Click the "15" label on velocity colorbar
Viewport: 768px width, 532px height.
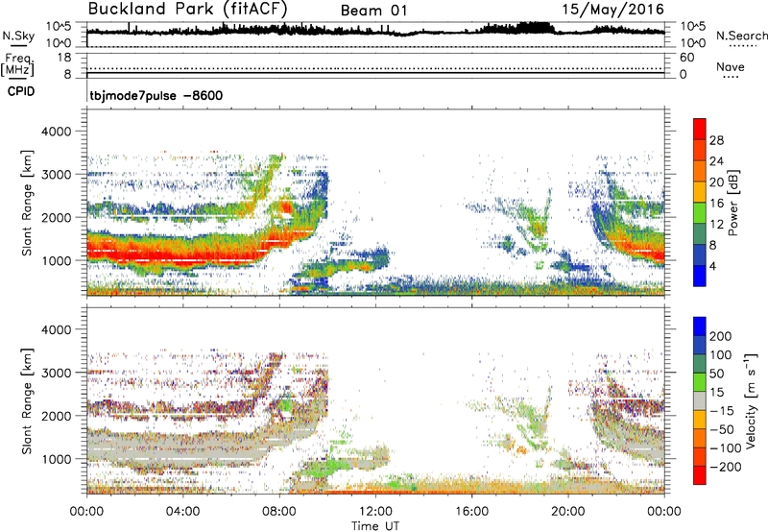tap(716, 393)
